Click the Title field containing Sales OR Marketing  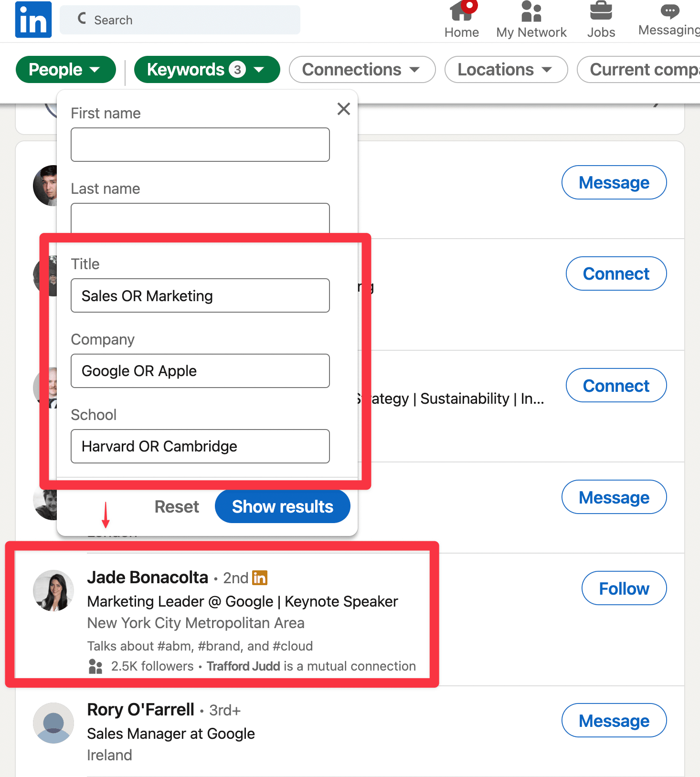coord(200,295)
